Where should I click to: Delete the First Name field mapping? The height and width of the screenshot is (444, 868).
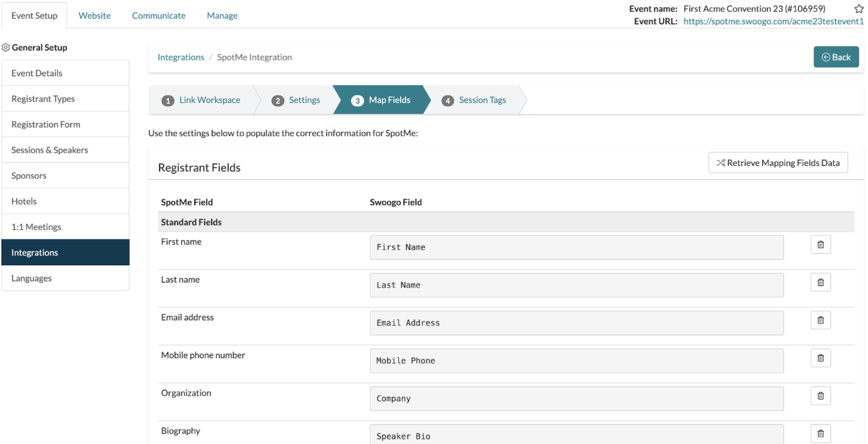[x=820, y=244]
